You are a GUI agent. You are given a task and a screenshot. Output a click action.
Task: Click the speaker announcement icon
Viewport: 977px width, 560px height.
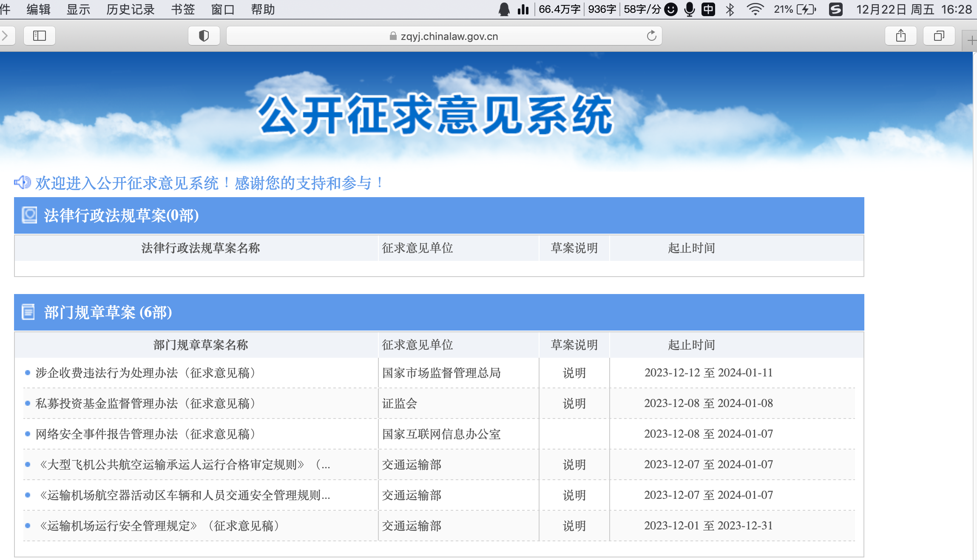tap(23, 182)
